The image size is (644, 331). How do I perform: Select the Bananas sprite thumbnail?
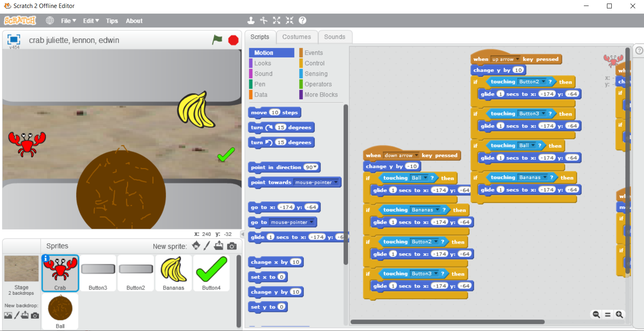173,273
